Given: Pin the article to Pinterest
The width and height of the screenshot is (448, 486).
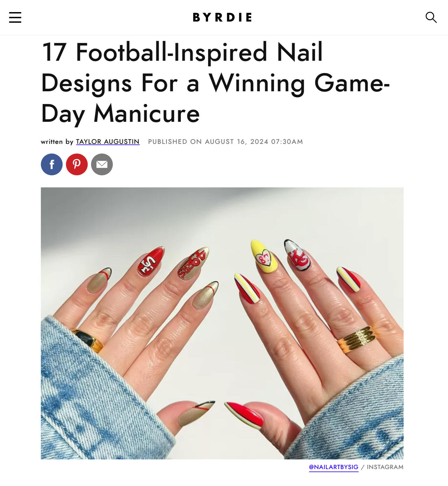Looking at the screenshot, I should 77,164.
